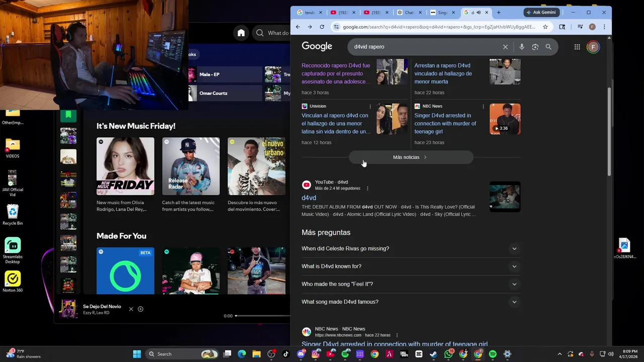Open Arrestan a rapero D4vd article
The width and height of the screenshot is (644, 362).
[443, 73]
